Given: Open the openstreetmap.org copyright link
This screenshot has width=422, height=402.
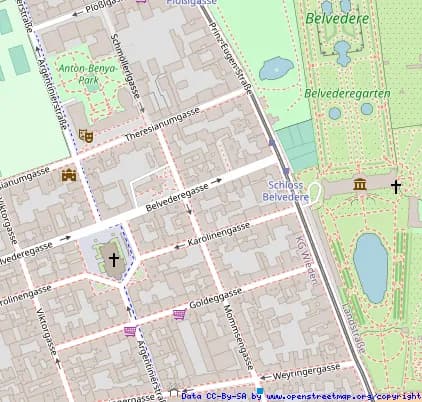Looking at the screenshot, I should [344, 396].
